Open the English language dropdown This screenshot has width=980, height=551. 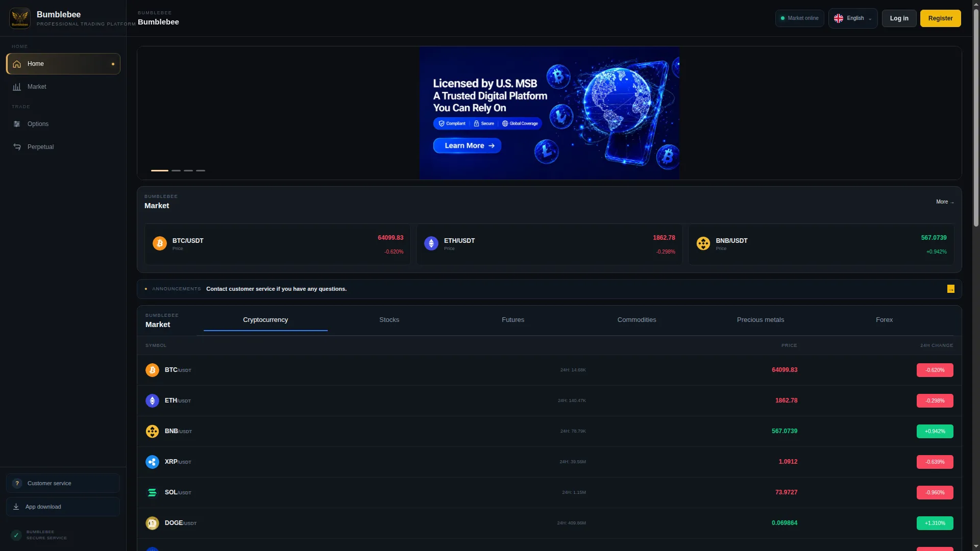pos(853,18)
